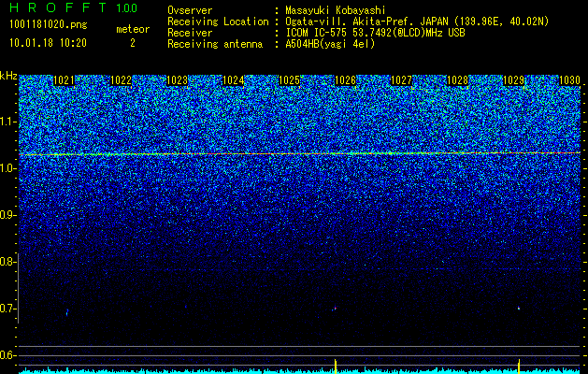Click the 0.8 kHz frequency label
Screen dimensions: 588x374
coord(7,262)
